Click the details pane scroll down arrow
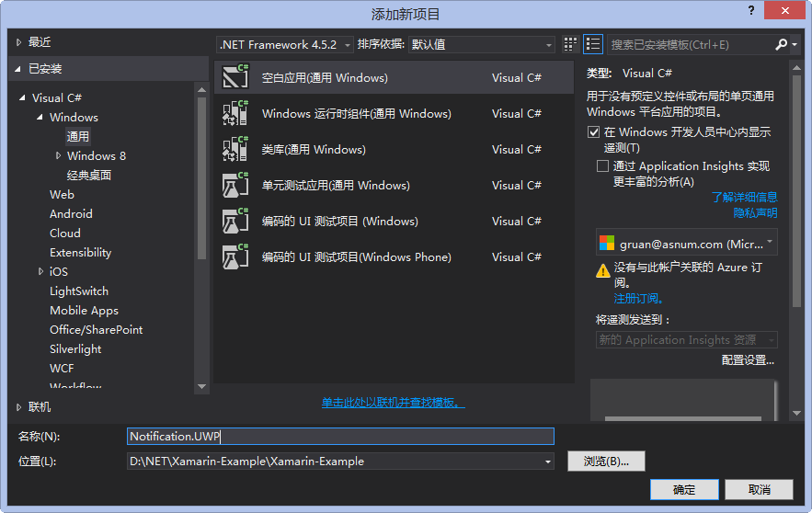Image resolution: width=812 pixels, height=513 pixels. pos(797,413)
